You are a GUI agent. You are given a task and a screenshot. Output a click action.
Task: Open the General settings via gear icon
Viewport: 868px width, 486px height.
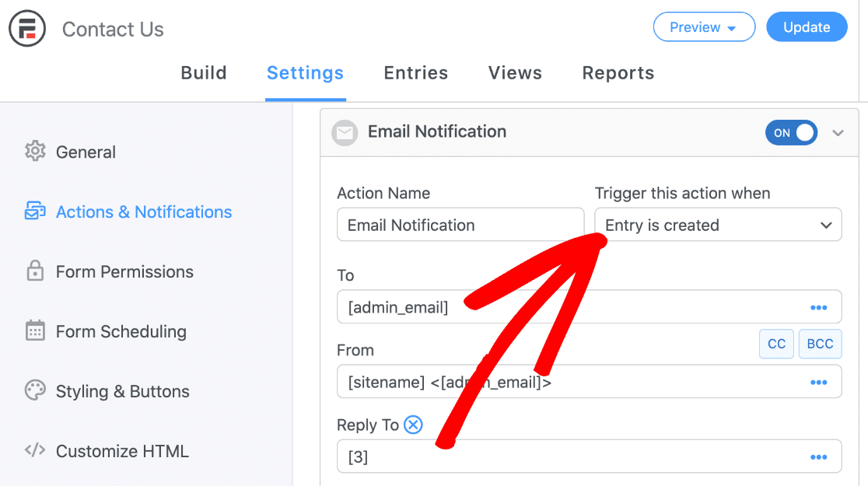[x=34, y=152]
